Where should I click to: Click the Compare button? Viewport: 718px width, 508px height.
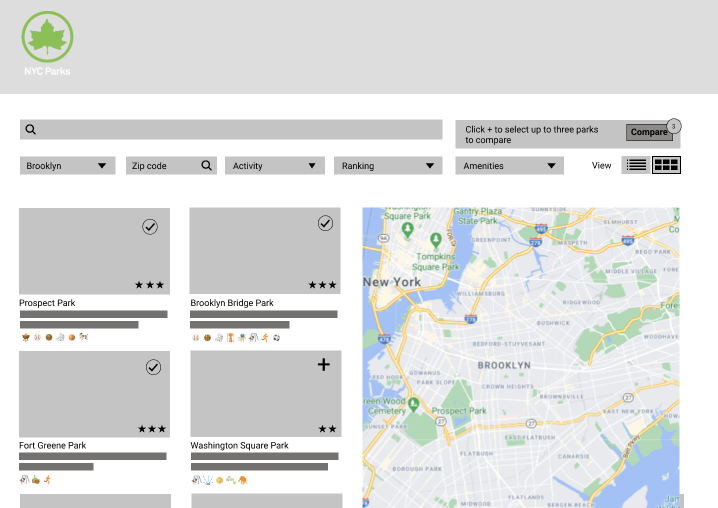[x=649, y=132]
